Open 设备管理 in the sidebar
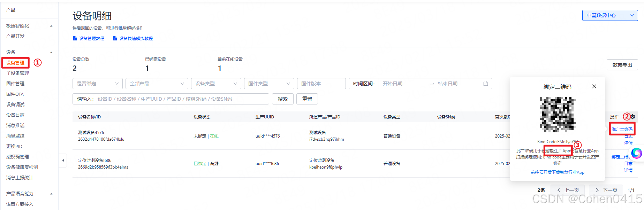This screenshot has height=210, width=644. click(15, 63)
